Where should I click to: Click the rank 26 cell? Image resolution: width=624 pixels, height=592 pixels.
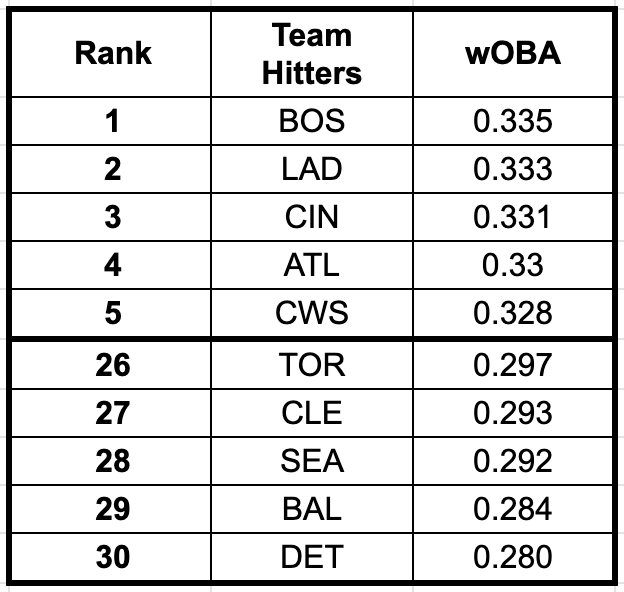112,365
